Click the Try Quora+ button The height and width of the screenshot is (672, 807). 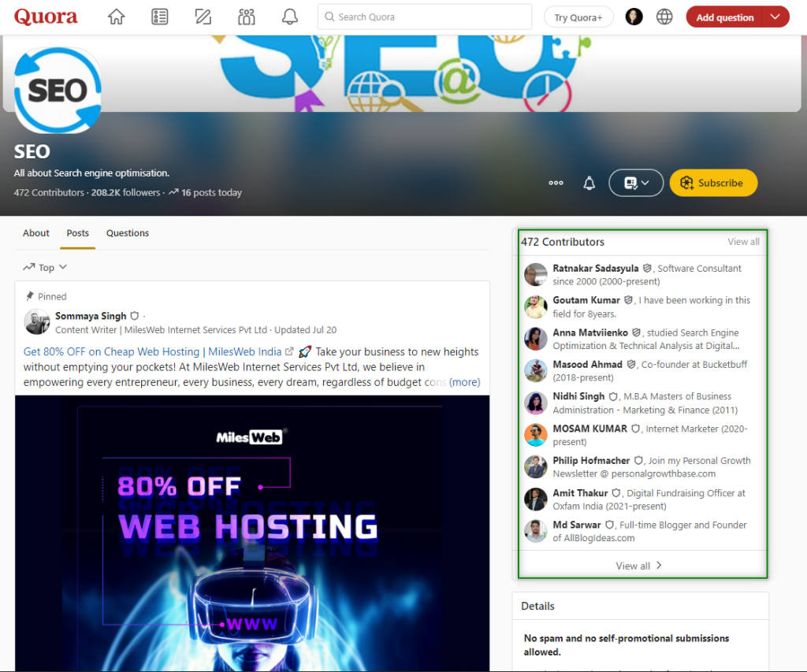(x=578, y=17)
